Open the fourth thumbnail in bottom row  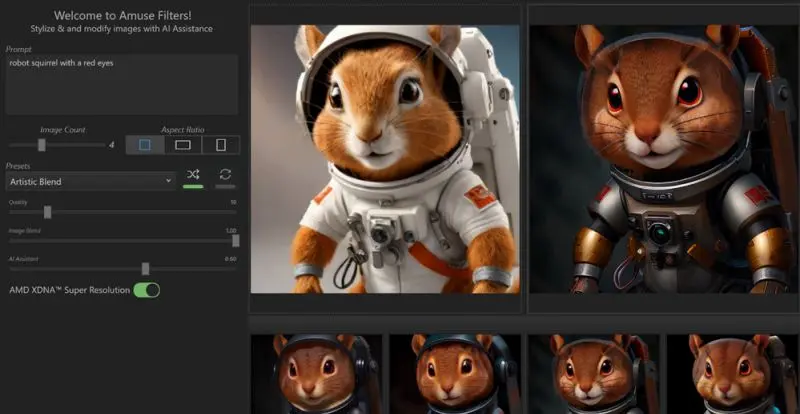point(732,373)
